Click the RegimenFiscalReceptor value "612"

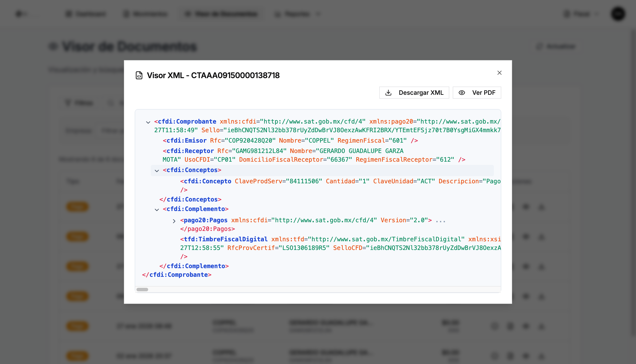445,160
